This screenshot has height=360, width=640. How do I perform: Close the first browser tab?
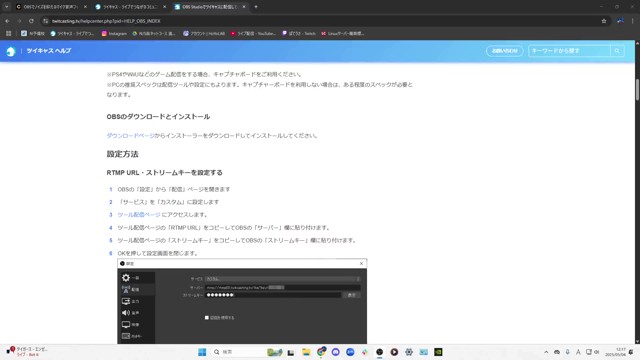coord(85,7)
